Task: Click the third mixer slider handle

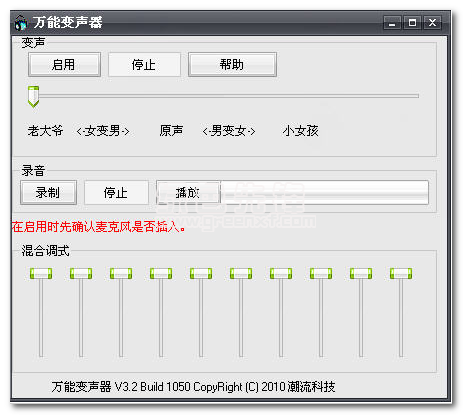Action: (x=121, y=274)
